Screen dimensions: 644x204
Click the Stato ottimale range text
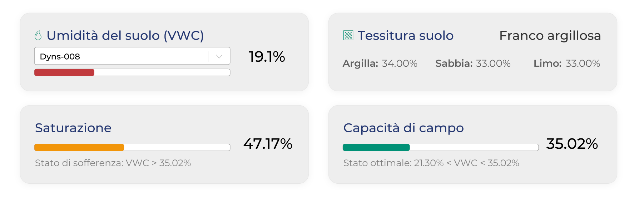point(431,163)
